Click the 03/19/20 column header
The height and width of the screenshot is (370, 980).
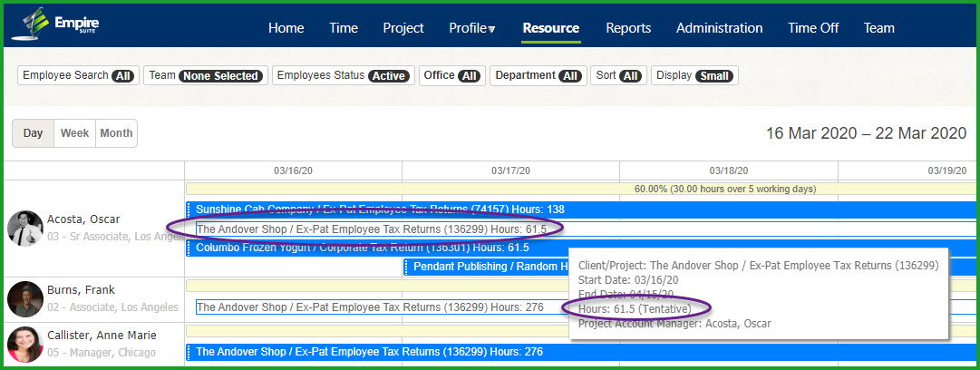point(907,170)
